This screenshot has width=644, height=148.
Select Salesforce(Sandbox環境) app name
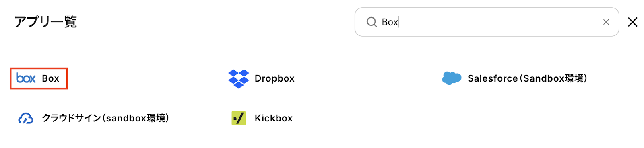[528, 78]
